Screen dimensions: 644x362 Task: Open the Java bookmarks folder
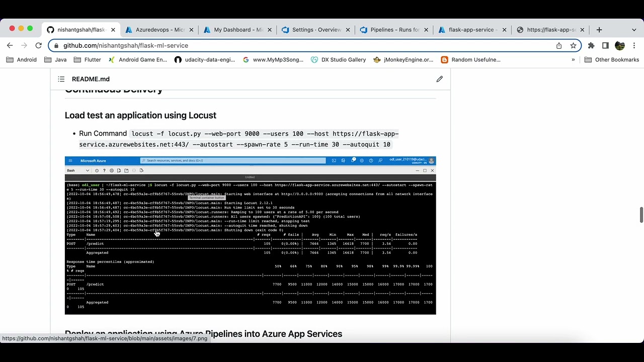[x=55, y=59]
